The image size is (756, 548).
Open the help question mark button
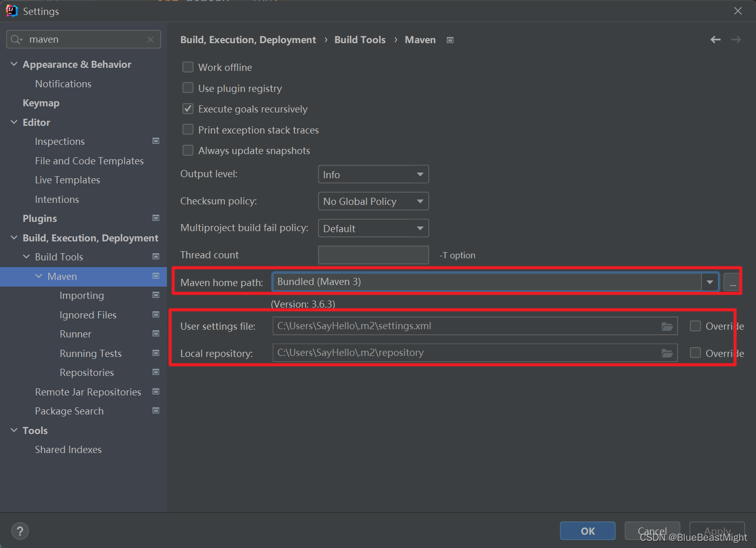point(20,531)
